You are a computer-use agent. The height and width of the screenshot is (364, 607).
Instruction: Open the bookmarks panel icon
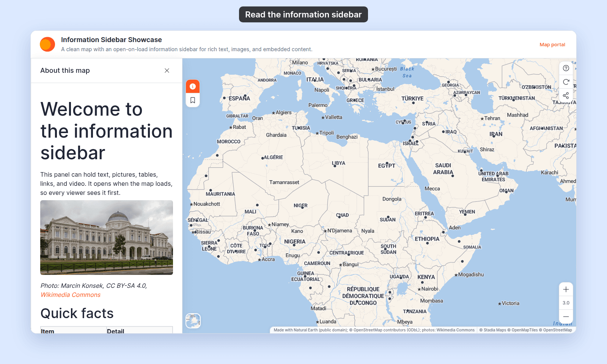[193, 100]
